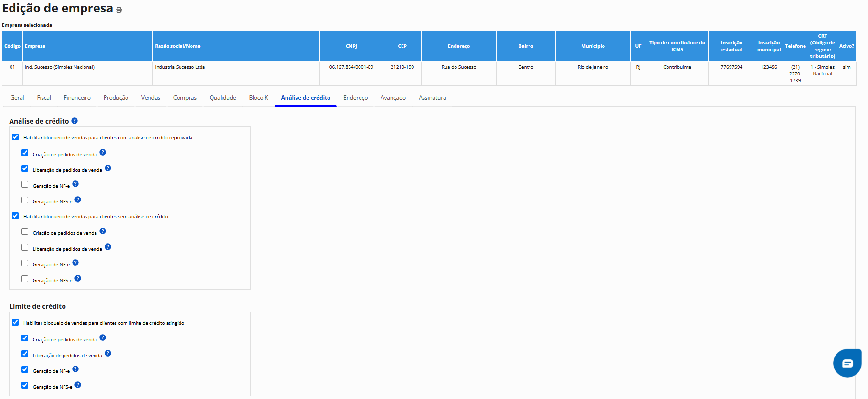
Task: Select the Assinatura tab
Action: coord(432,98)
